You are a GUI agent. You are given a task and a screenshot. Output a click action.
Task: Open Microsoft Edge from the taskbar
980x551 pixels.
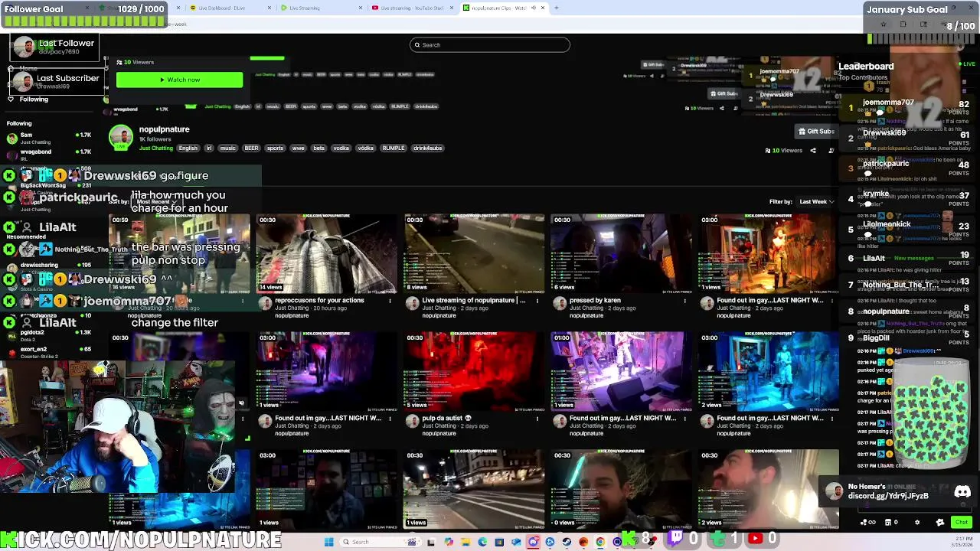coord(482,542)
